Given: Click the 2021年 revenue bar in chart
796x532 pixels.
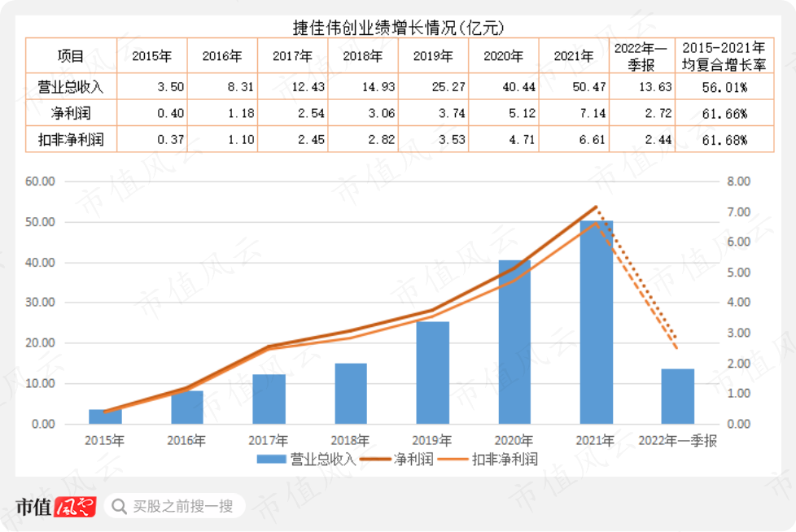Looking at the screenshot, I should (596, 322).
